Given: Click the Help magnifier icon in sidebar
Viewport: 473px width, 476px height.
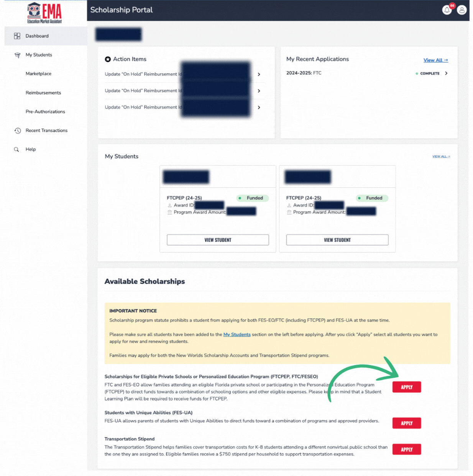Looking at the screenshot, I should point(17,149).
